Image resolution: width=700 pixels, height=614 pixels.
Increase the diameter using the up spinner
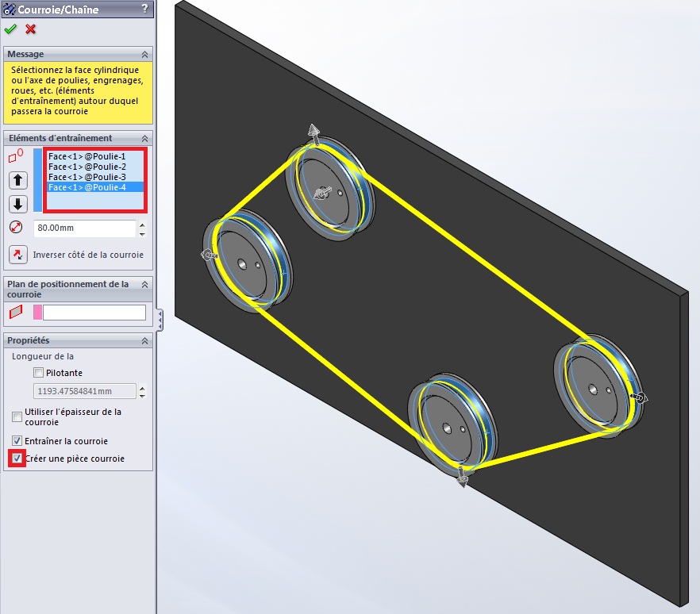pos(142,224)
